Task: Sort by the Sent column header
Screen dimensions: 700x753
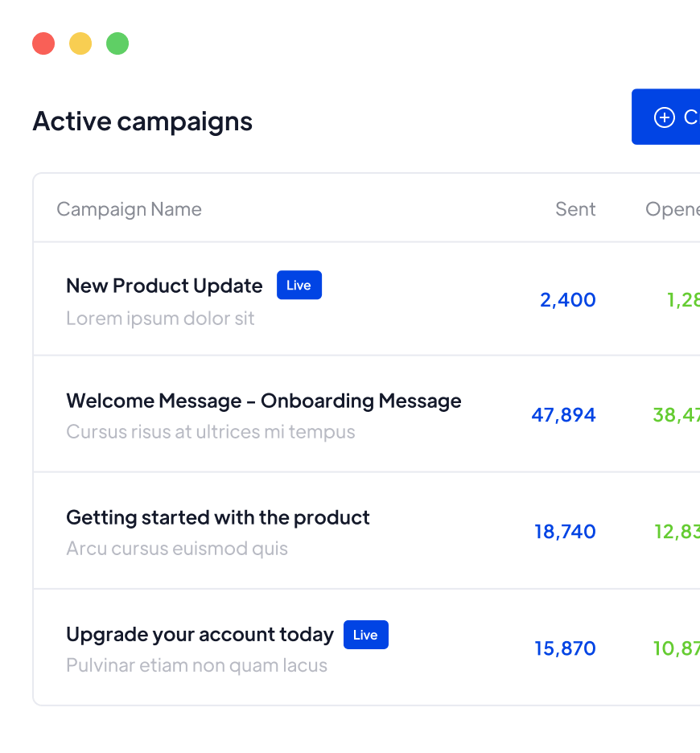Action: (575, 209)
